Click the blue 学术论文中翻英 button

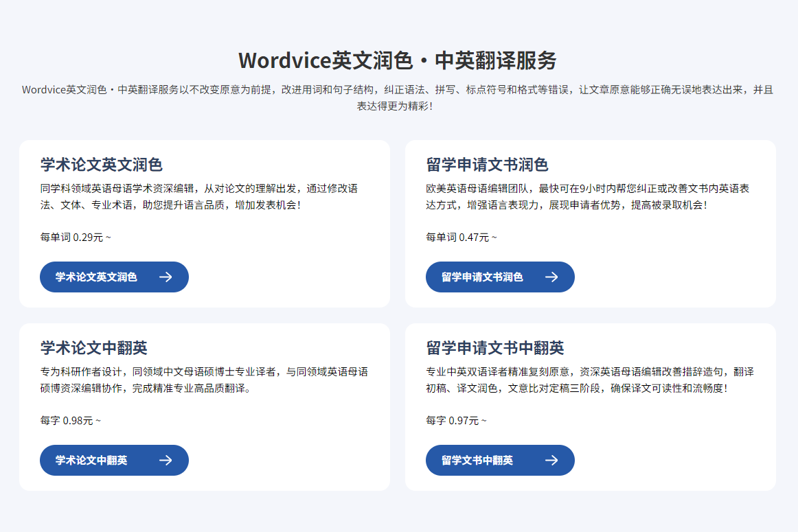pos(114,460)
